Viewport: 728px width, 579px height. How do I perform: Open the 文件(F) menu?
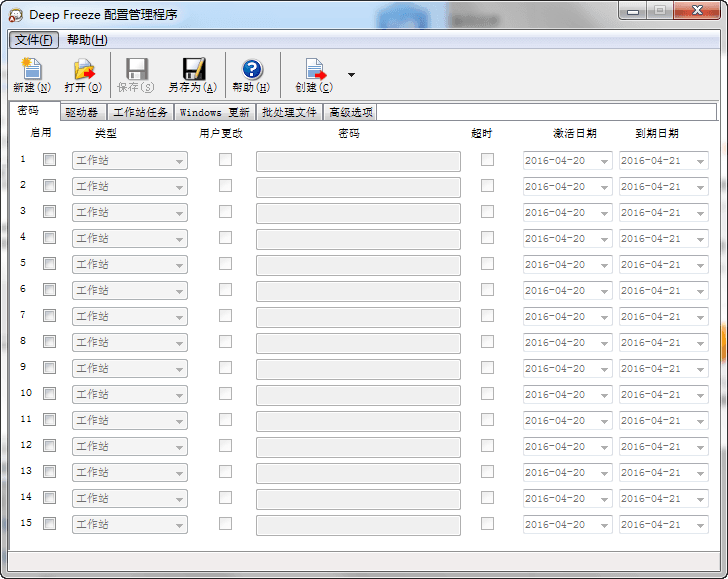(x=34, y=40)
